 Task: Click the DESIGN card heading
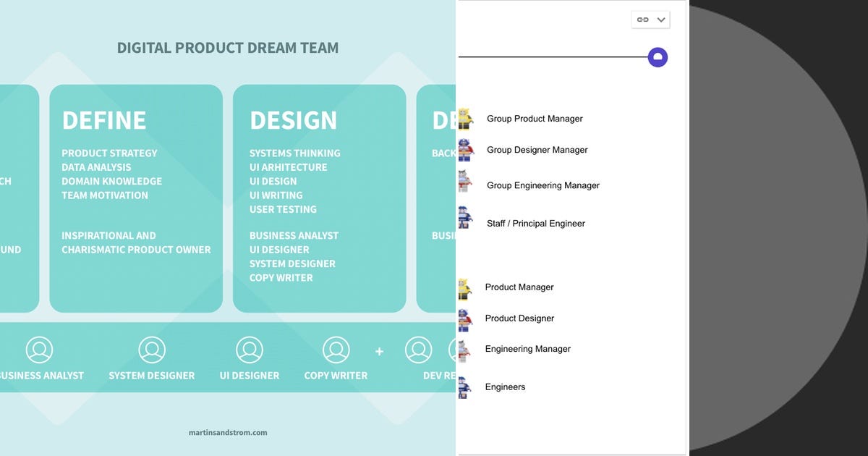[294, 119]
